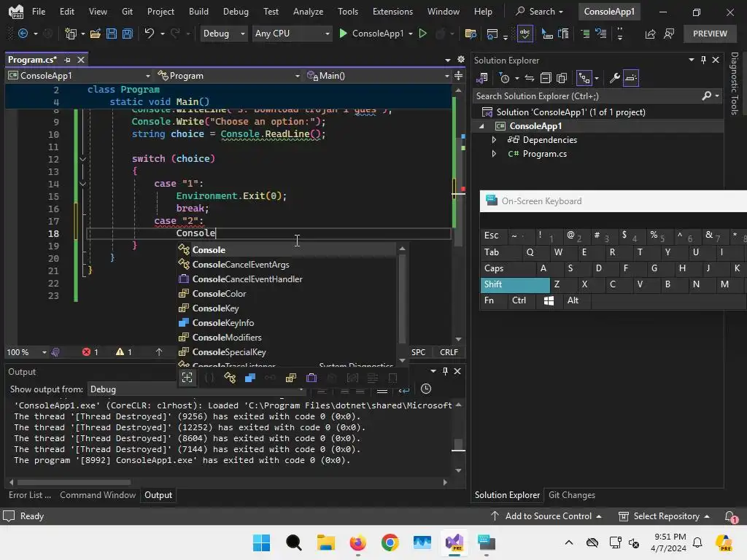This screenshot has height=560, width=747.
Task: Toggle the enums filter in IntelliSense
Action: 290,378
